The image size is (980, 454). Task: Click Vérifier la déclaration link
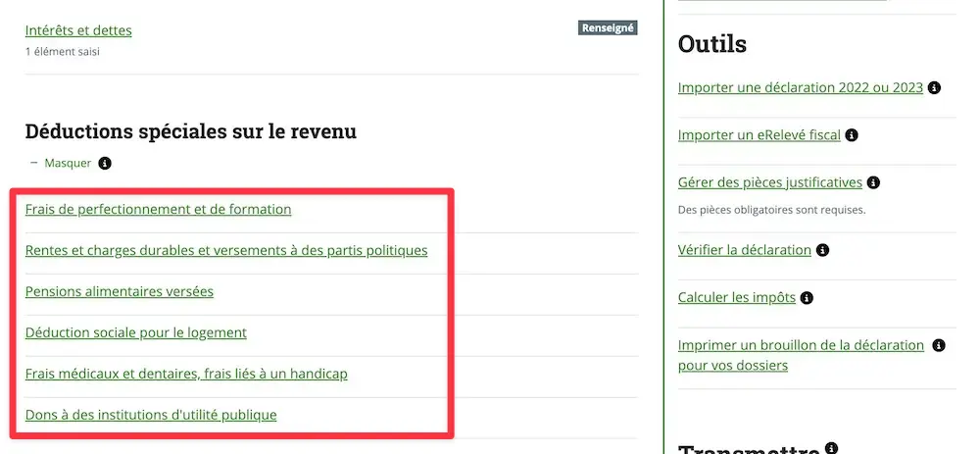745,250
